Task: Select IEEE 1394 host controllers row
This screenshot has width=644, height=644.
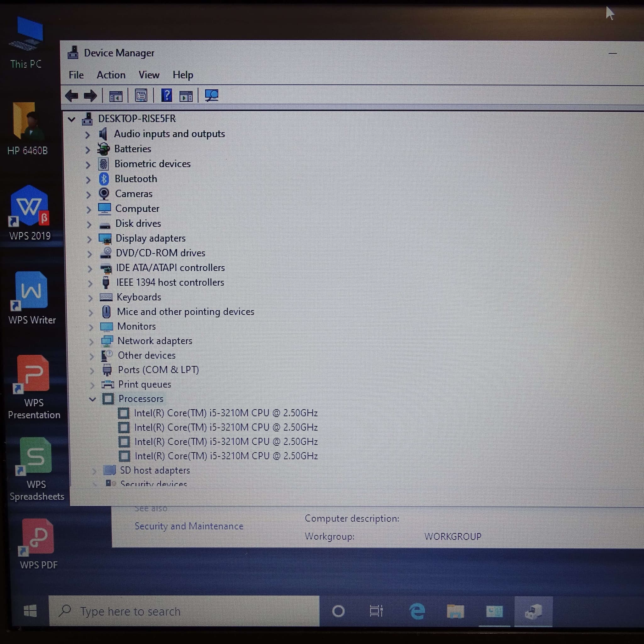Action: tap(170, 282)
